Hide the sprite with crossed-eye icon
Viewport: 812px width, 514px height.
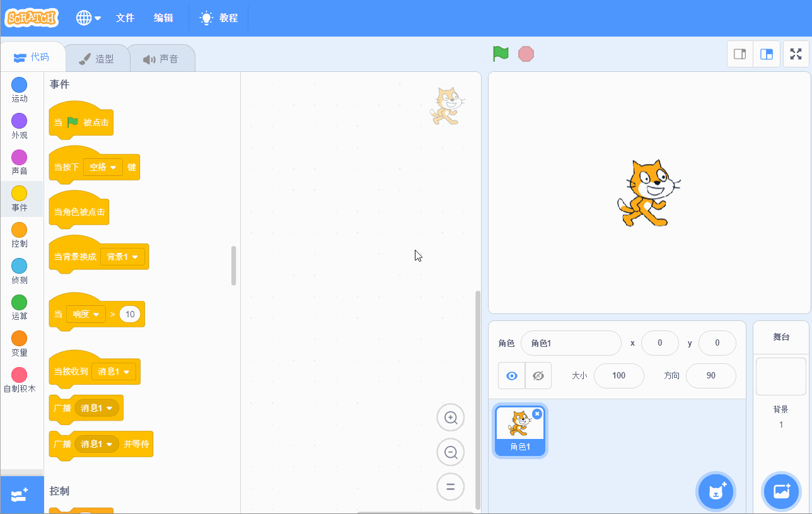click(538, 375)
